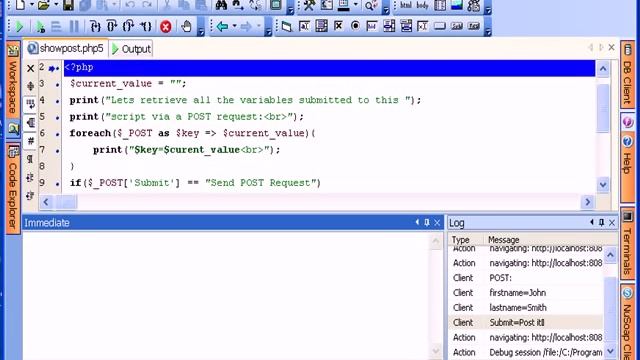Open the Code Explorer side panel tab

coord(13,188)
